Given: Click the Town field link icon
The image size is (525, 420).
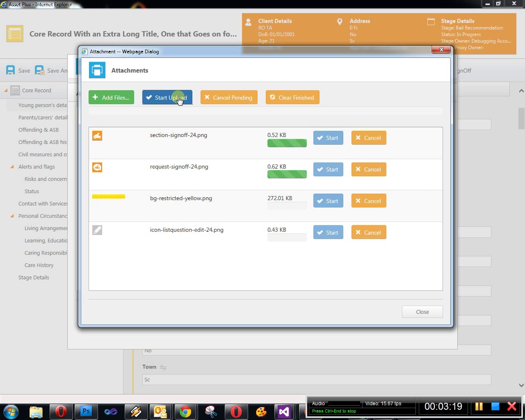Looking at the screenshot, I should click(163, 367).
